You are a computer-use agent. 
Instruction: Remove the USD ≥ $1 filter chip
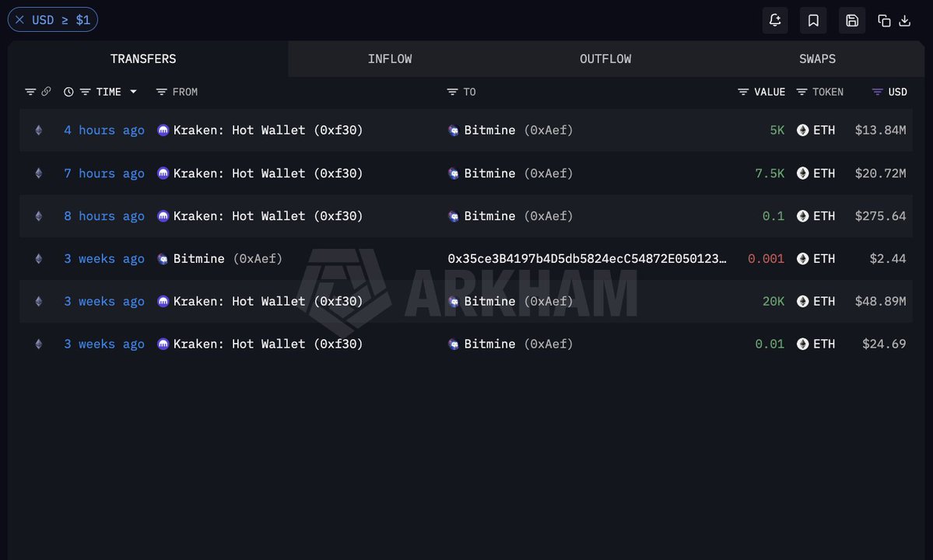coord(19,19)
